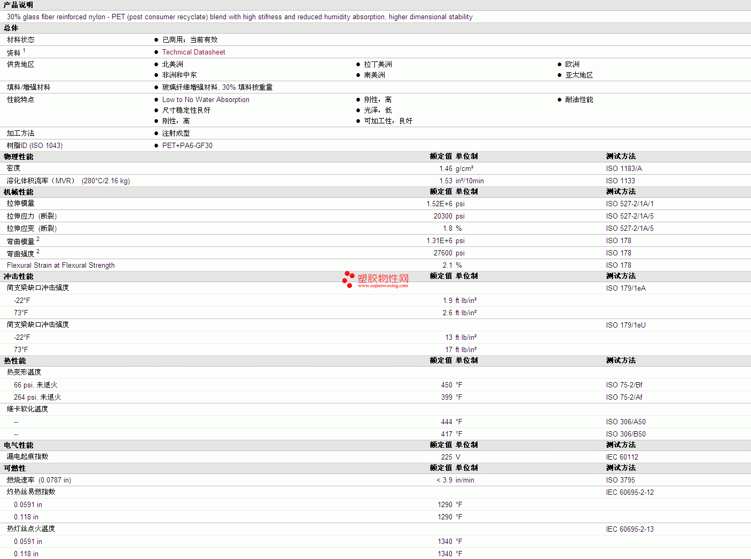This screenshot has height=560, width=751.
Task: Click the IEC 60695-2-13 test method
Action: tap(630, 530)
